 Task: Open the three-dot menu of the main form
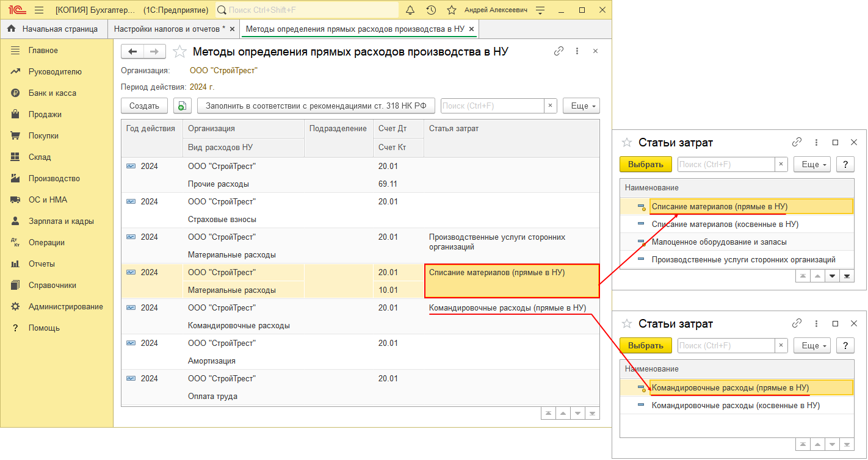tap(577, 51)
